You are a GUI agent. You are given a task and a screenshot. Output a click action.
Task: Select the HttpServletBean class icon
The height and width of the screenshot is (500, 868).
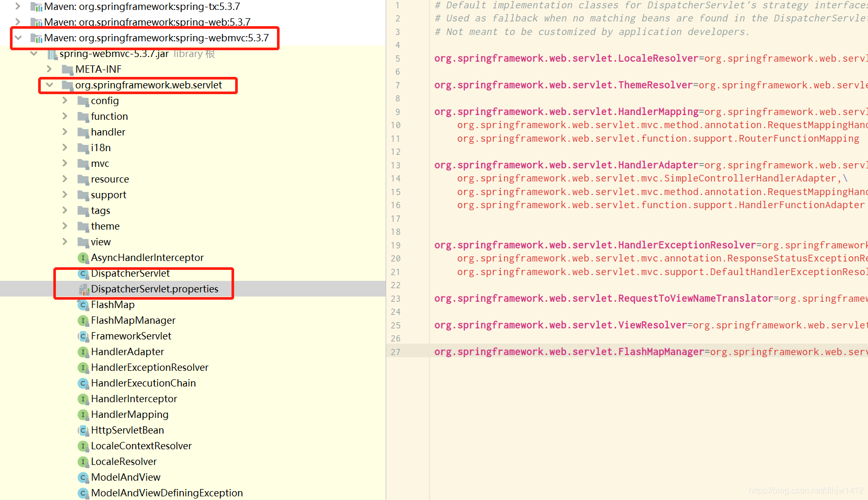[x=83, y=430]
